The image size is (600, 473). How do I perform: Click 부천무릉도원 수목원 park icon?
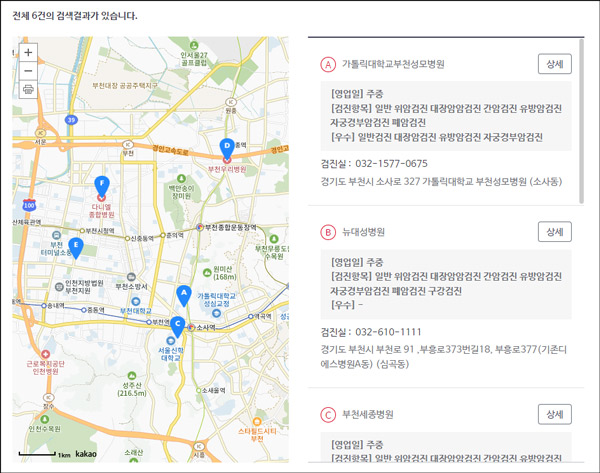(274, 239)
